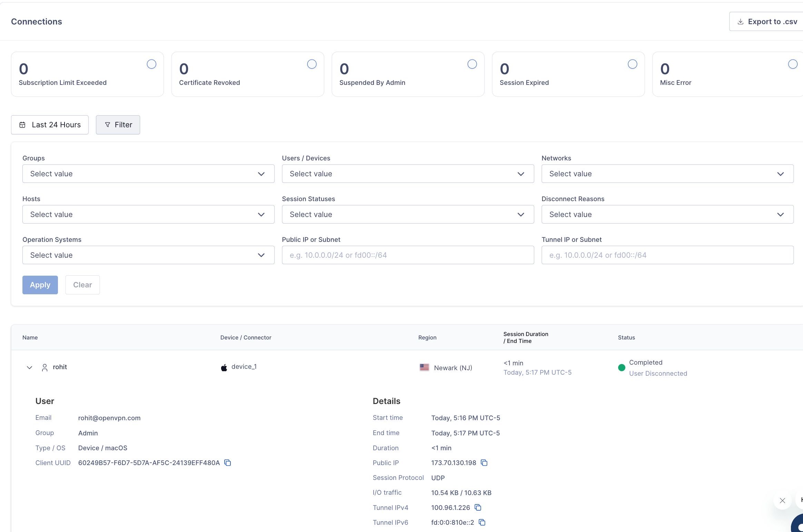
Task: Click the Public IP or Subnet input field
Action: [407, 255]
